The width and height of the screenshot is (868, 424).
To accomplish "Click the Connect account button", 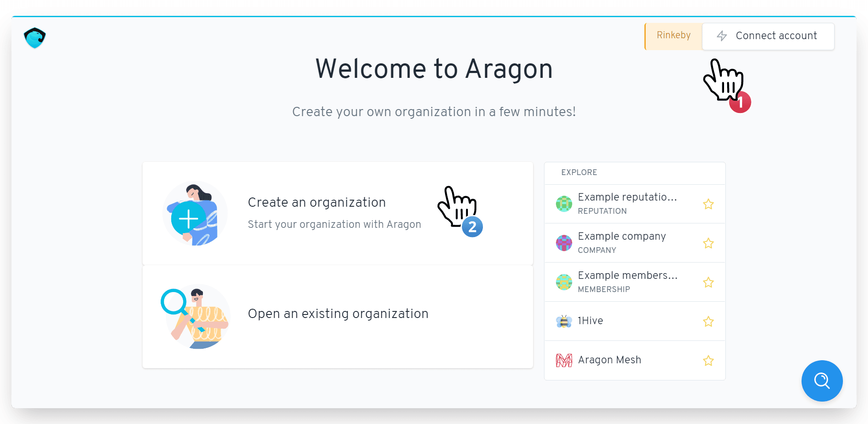I will pyautogui.click(x=768, y=36).
